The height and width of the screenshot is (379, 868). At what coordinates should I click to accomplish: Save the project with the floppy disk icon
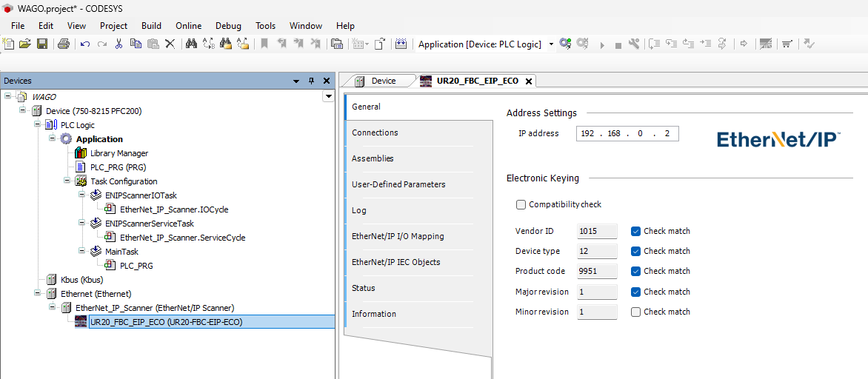[42, 44]
